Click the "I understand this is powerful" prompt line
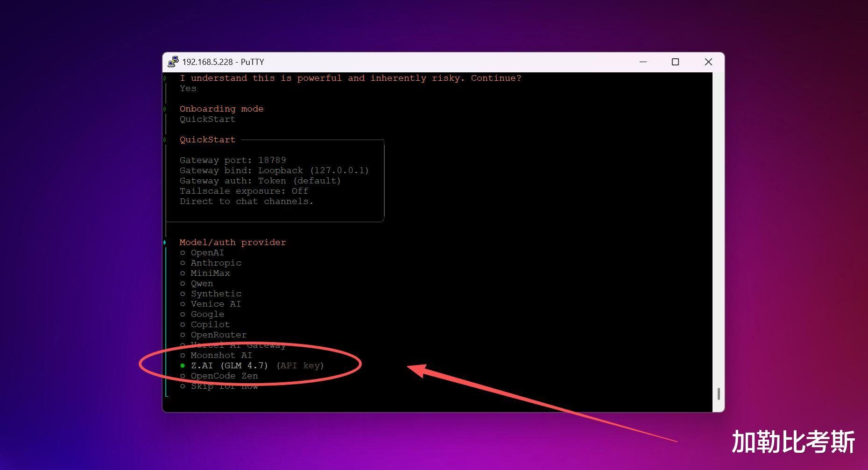This screenshot has width=868, height=470. [x=351, y=78]
